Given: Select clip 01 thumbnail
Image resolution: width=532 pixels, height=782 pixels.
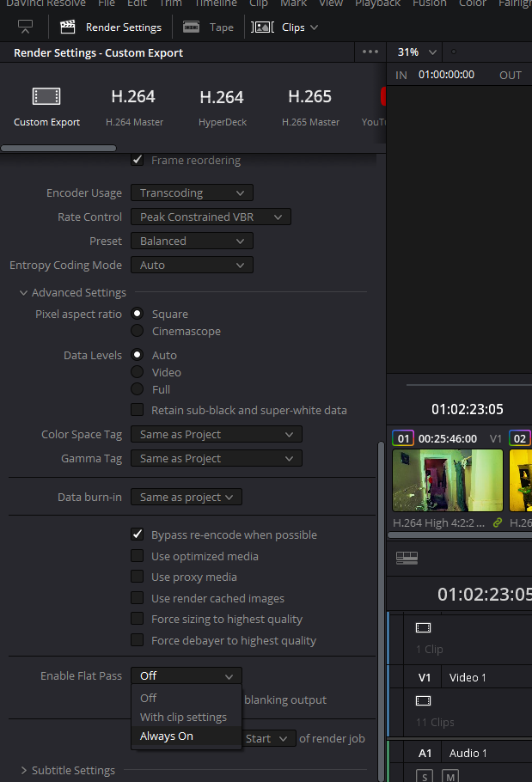Looking at the screenshot, I should tap(447, 480).
